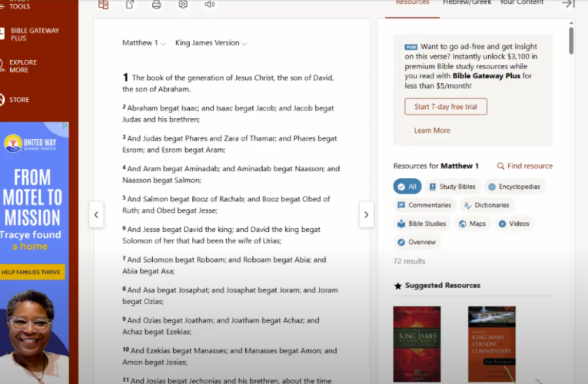Click Start 7-day free trial button

point(446,107)
